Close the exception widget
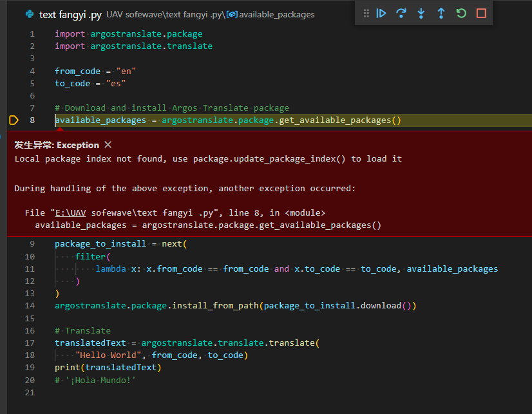The image size is (532, 414). (x=108, y=145)
